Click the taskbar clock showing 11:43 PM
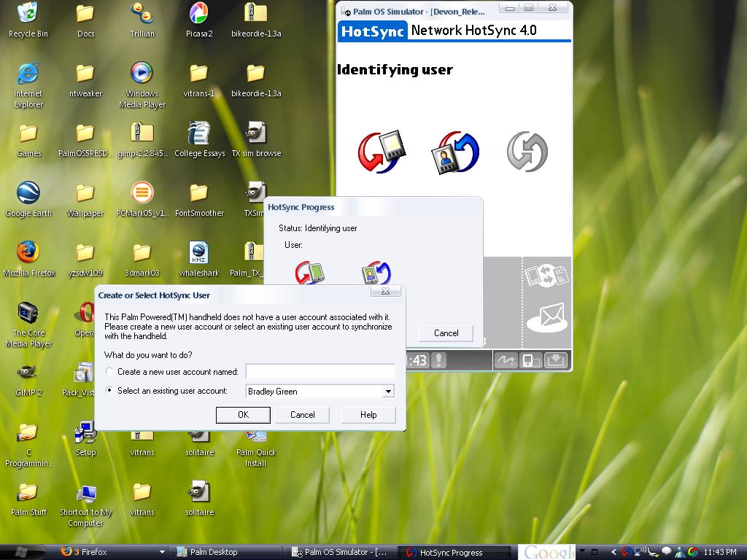Screen dimensions: 747x560 coord(720,552)
